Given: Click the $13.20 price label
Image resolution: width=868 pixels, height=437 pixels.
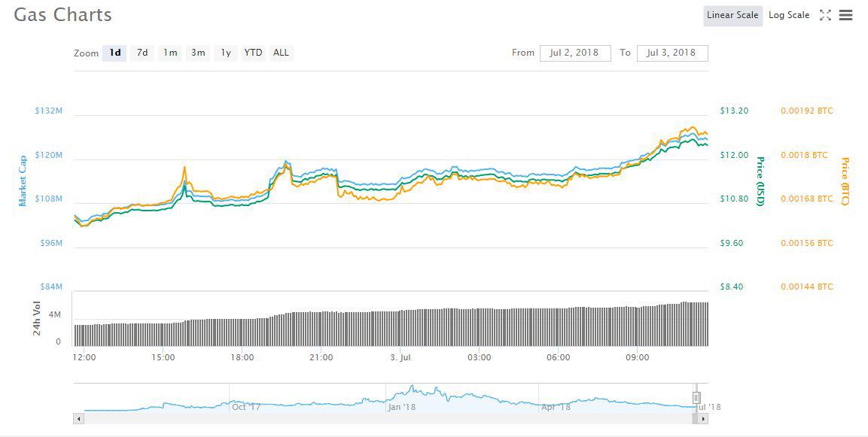Looking at the screenshot, I should (734, 111).
